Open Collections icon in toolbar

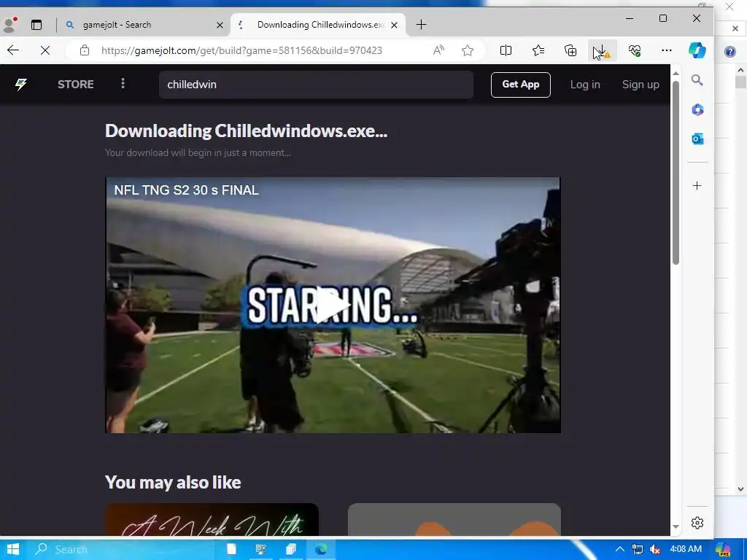coord(570,50)
